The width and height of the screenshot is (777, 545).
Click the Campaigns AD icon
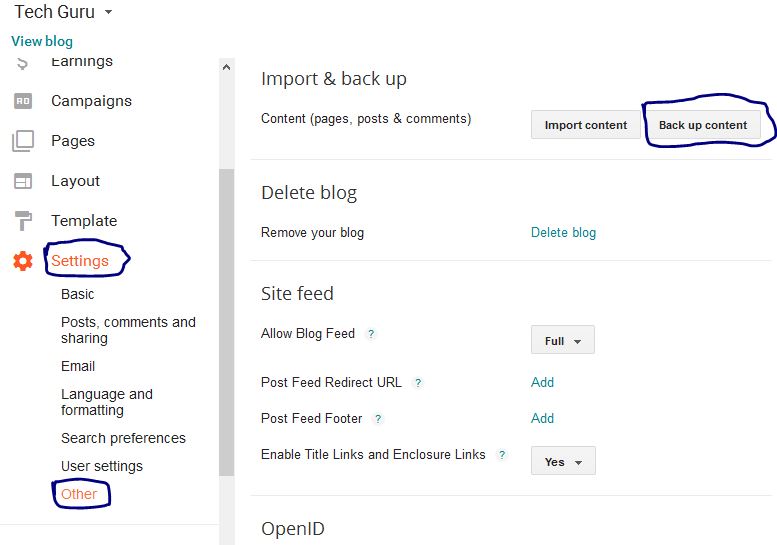pos(23,101)
